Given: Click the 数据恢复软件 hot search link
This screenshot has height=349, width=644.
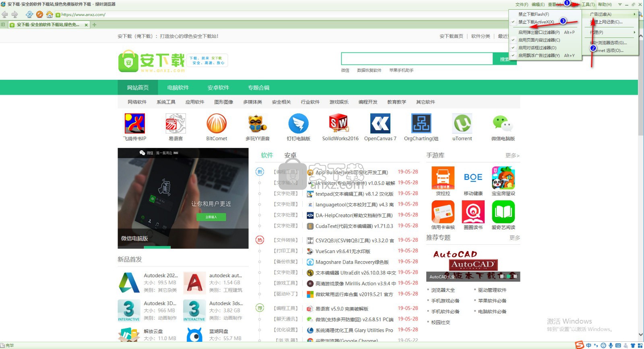Looking at the screenshot, I should tap(369, 71).
